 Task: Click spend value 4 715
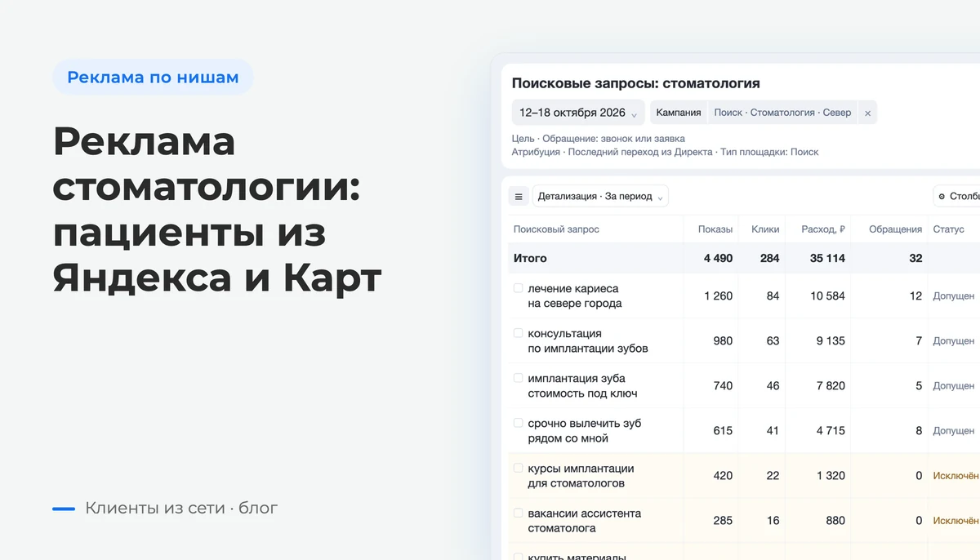coord(831,430)
